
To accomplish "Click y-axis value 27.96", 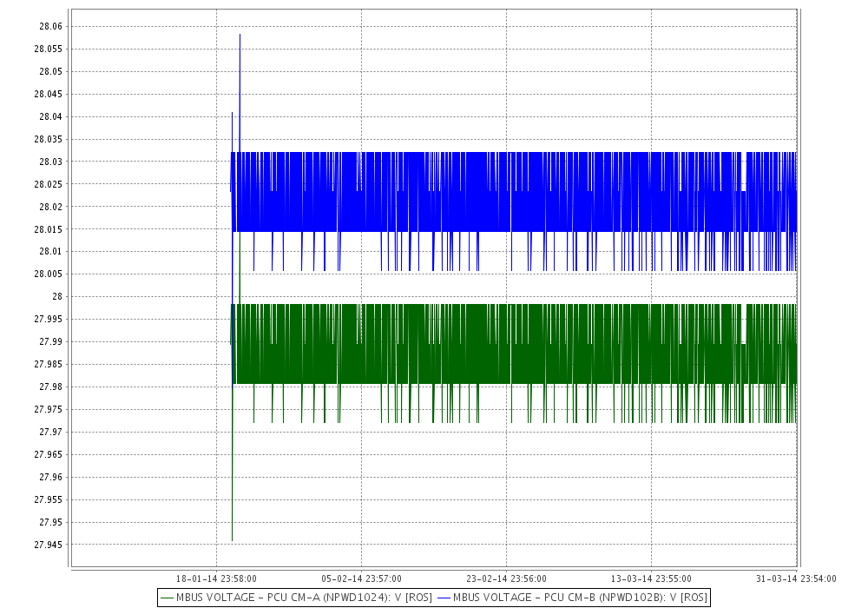I will pos(51,477).
